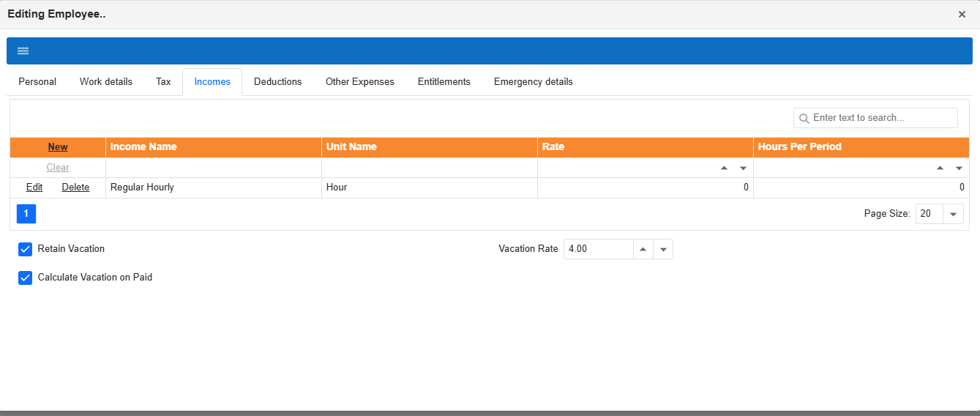
Task: Increase the Rate filter value
Action: 725,168
